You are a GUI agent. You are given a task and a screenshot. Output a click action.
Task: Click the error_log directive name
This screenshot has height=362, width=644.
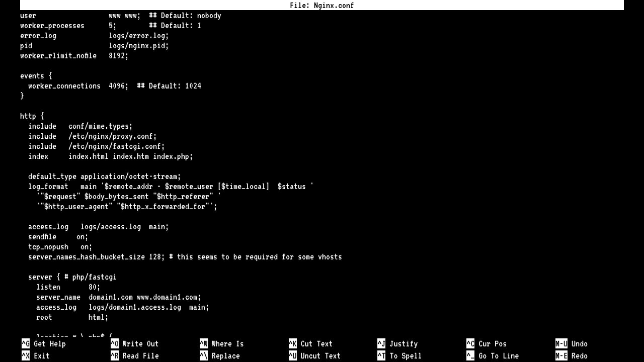38,36
